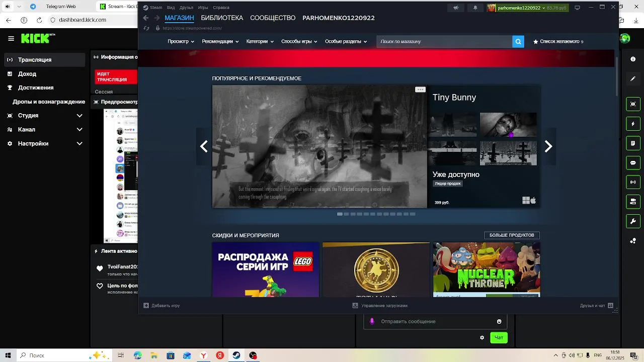Open Steam announcements megaphone icon

[x=456, y=8]
